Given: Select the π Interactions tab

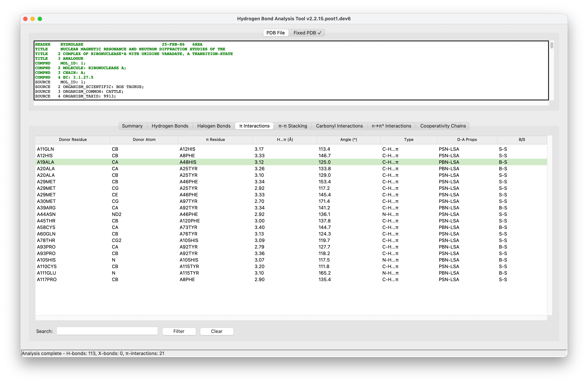Looking at the screenshot, I should click(254, 126).
